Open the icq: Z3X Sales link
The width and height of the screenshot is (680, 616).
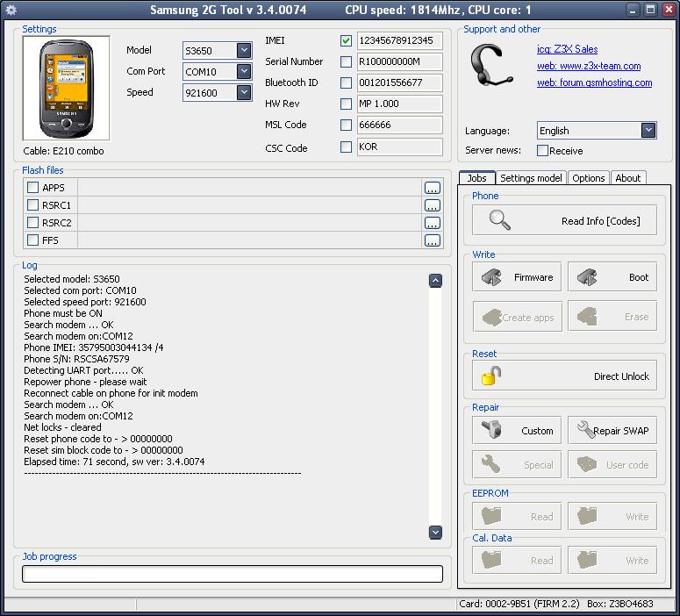[567, 49]
